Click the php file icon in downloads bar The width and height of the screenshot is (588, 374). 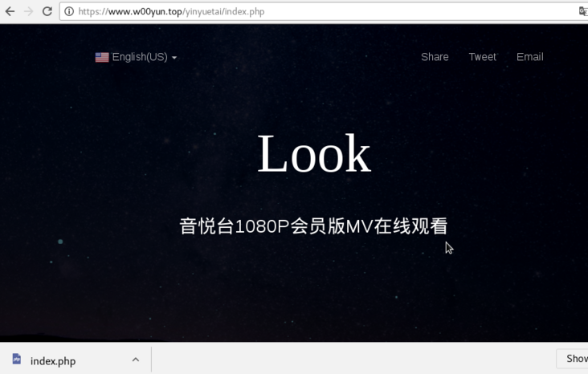pos(17,359)
